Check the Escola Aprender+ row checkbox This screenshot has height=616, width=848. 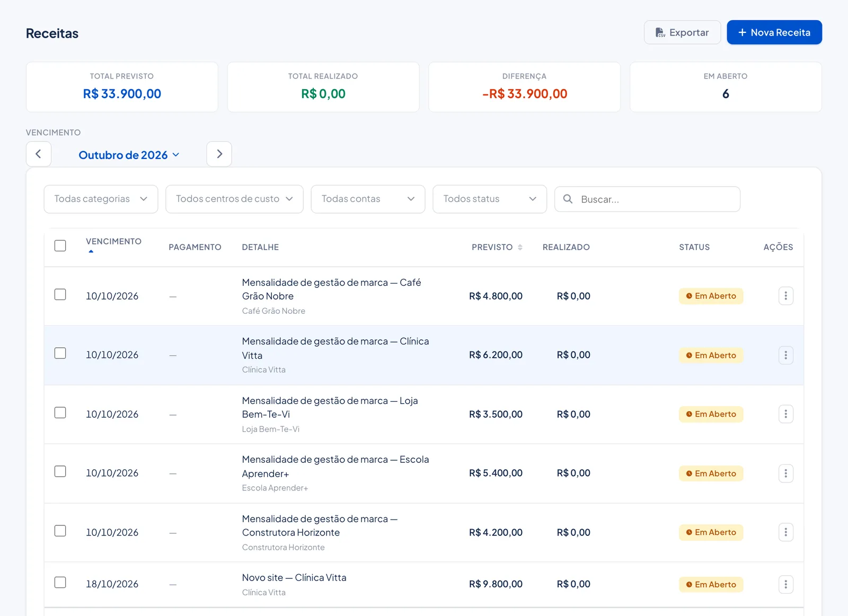pos(60,471)
